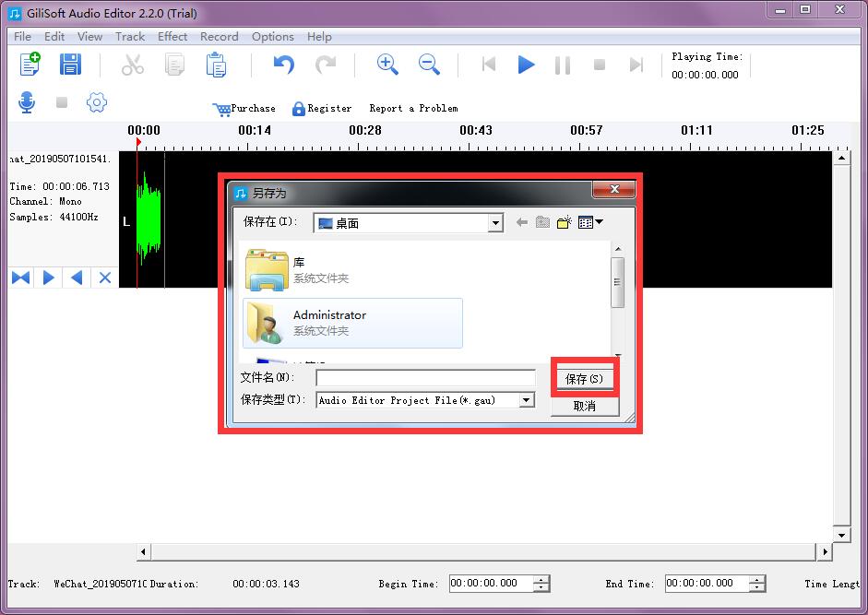Start recording with the microphone icon
Viewport: 868px width, 615px height.
click(27, 102)
